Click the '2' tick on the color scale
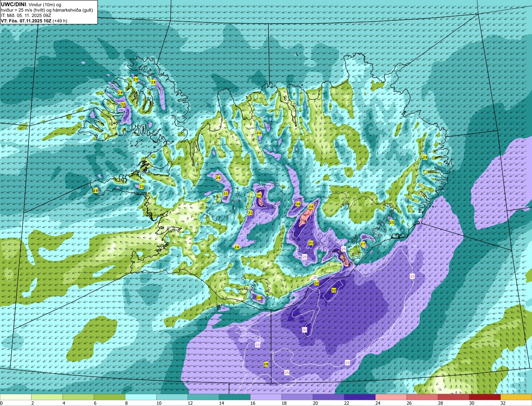Screen dimensions: 532x406 tap(32, 403)
